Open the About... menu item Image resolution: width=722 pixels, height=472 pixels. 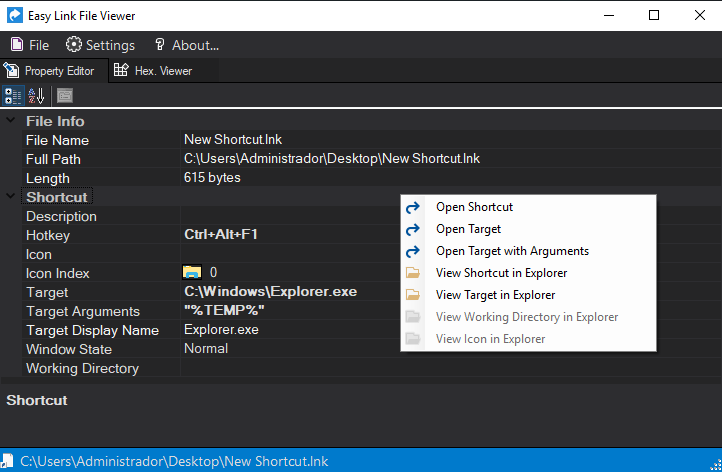pyautogui.click(x=186, y=45)
